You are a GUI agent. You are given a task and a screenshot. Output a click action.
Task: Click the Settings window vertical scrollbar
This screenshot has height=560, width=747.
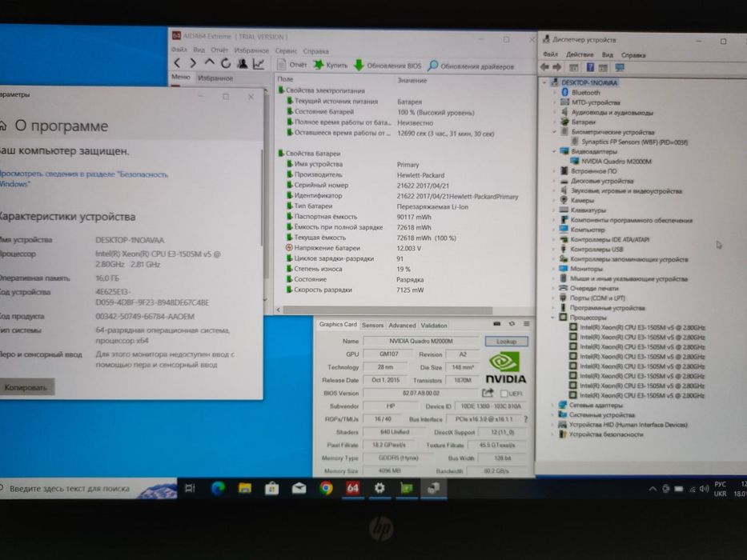coord(262,198)
